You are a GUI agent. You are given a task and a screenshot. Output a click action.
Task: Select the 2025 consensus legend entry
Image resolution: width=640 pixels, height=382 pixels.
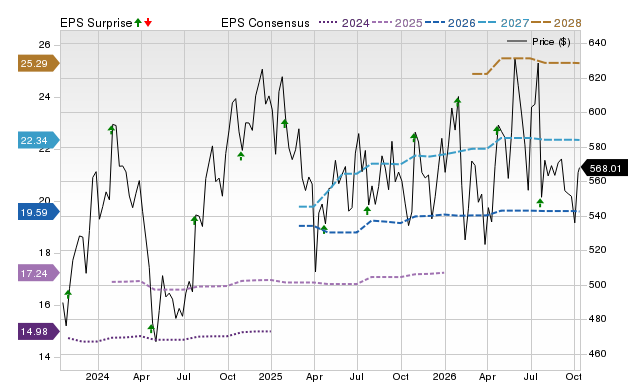pos(397,23)
